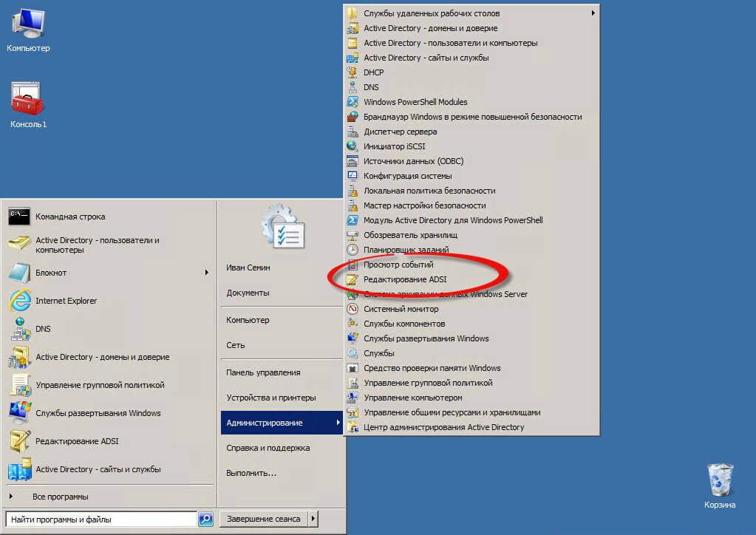Viewport: 756px width, 535px height.
Task: Click the search magnifier button
Action: 206,519
